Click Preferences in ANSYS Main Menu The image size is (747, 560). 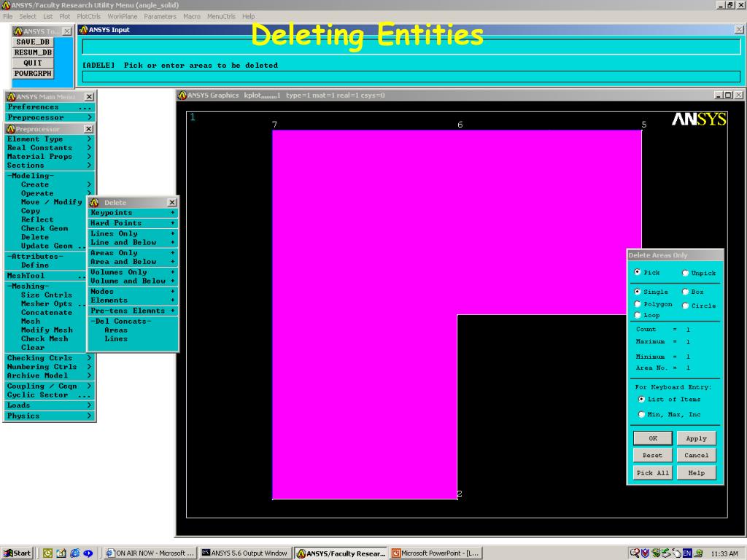49,107
